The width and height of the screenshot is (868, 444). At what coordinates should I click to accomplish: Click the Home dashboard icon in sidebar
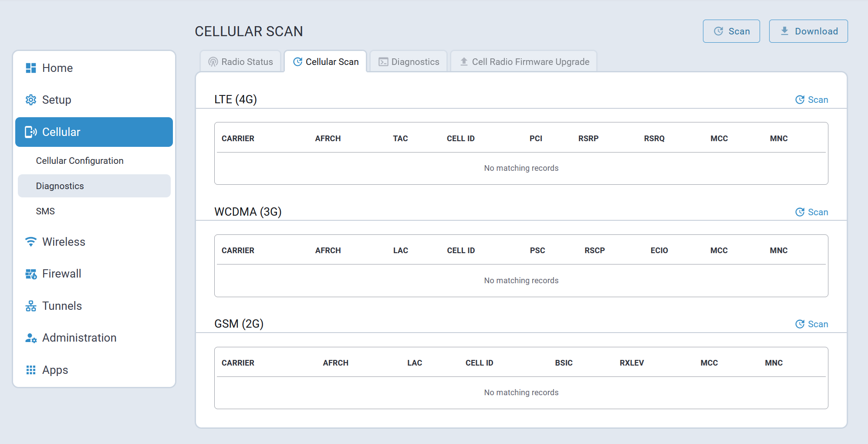[31, 68]
